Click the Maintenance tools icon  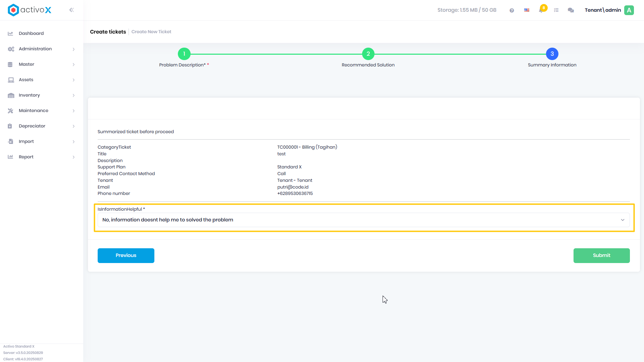10,111
